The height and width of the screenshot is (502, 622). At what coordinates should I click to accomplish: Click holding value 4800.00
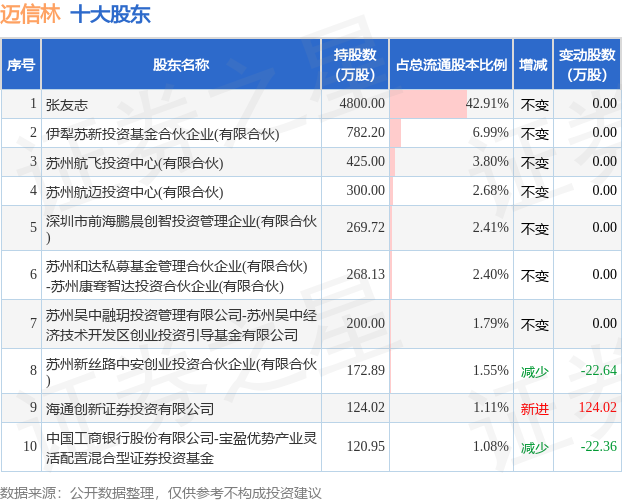click(362, 104)
